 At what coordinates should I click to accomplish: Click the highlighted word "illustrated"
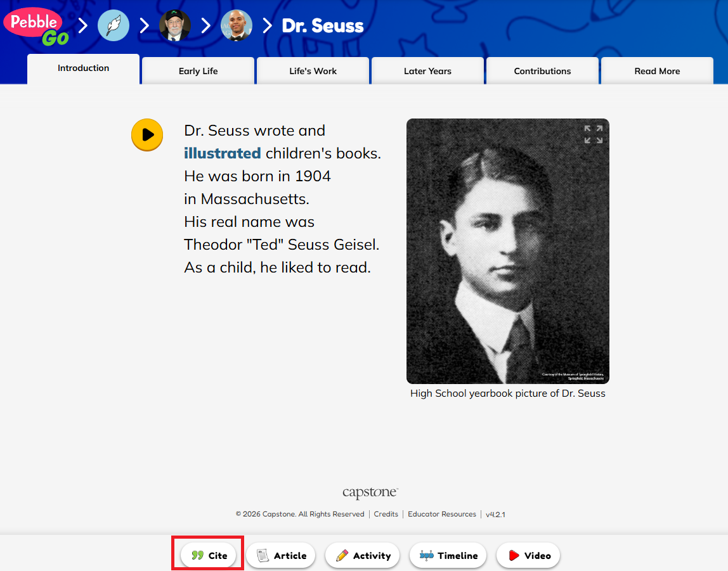coord(222,153)
